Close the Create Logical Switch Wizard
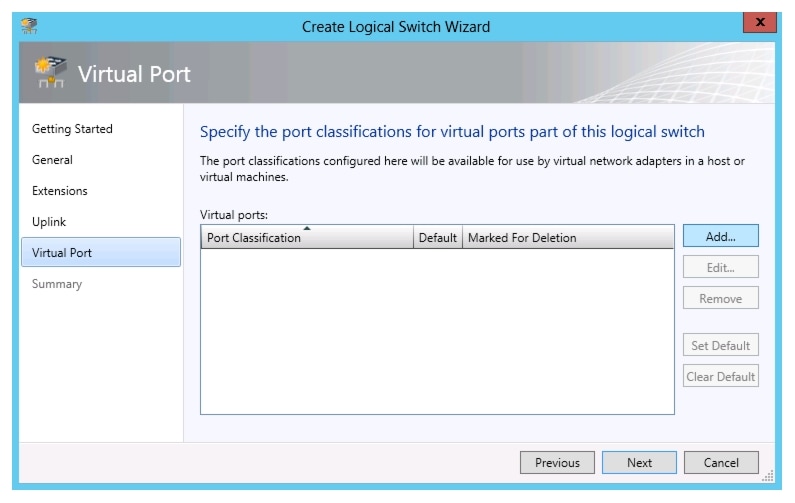 [x=759, y=22]
